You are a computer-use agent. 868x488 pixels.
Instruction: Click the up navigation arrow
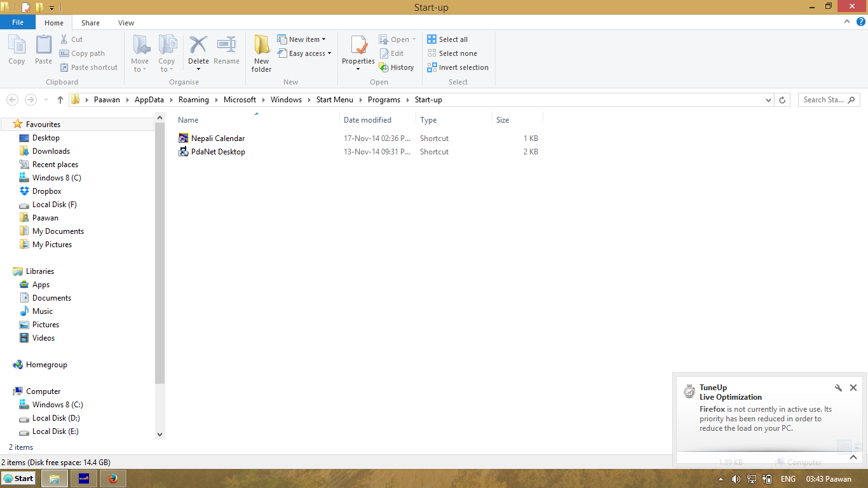pos(60,99)
